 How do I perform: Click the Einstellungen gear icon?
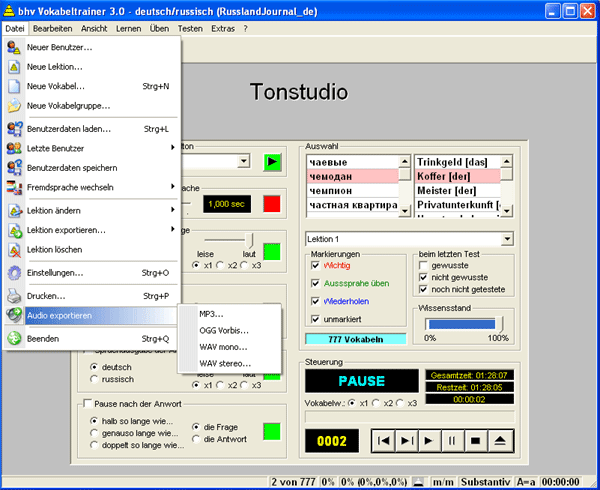[x=14, y=273]
